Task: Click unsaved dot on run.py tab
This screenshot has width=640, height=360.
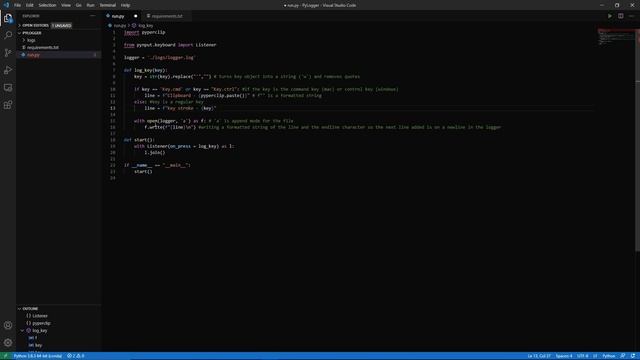Action: click(x=136, y=16)
